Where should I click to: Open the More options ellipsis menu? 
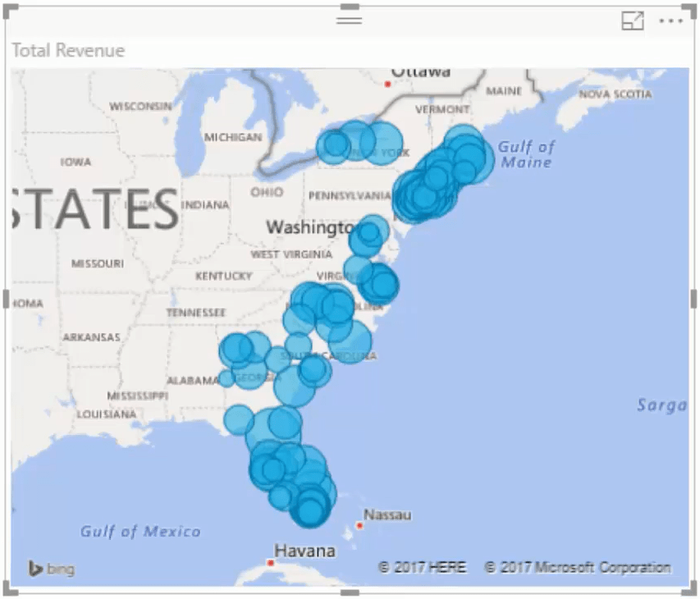tap(671, 21)
